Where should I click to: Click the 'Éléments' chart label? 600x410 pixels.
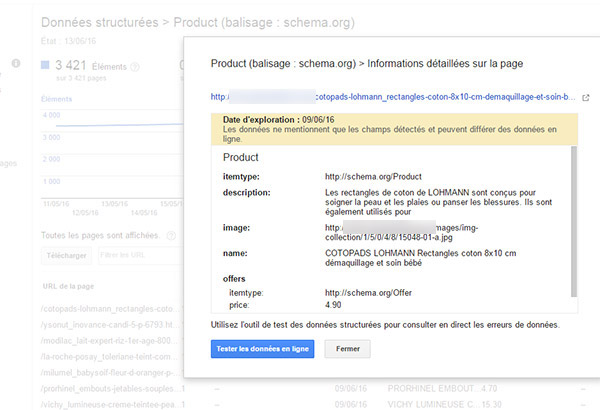(57, 99)
